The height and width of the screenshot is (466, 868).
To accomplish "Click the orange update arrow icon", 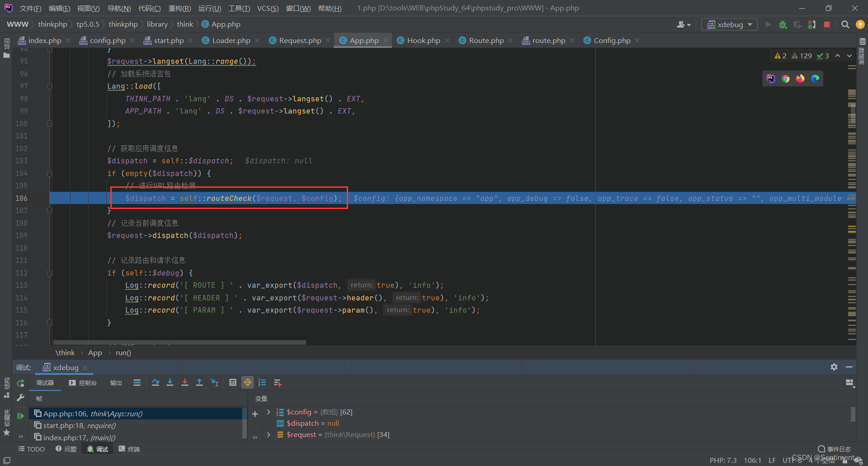I will click(x=860, y=24).
